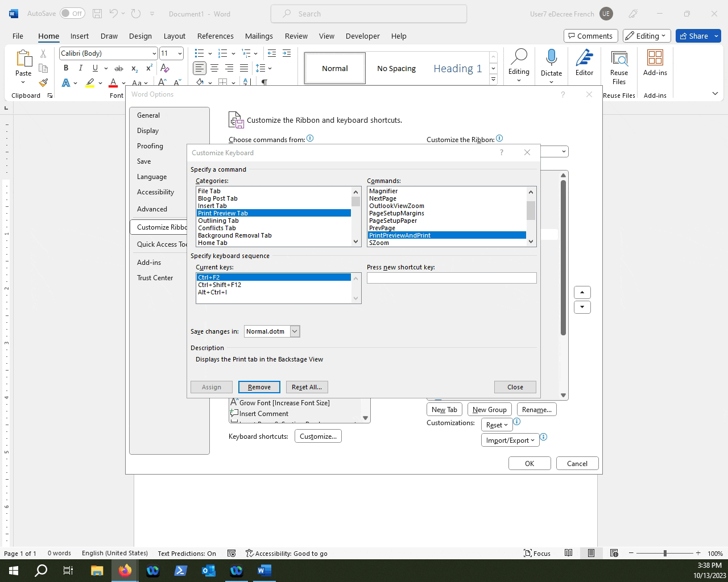Expand the Font size dropdown
The height and width of the screenshot is (582, 728).
coord(180,53)
